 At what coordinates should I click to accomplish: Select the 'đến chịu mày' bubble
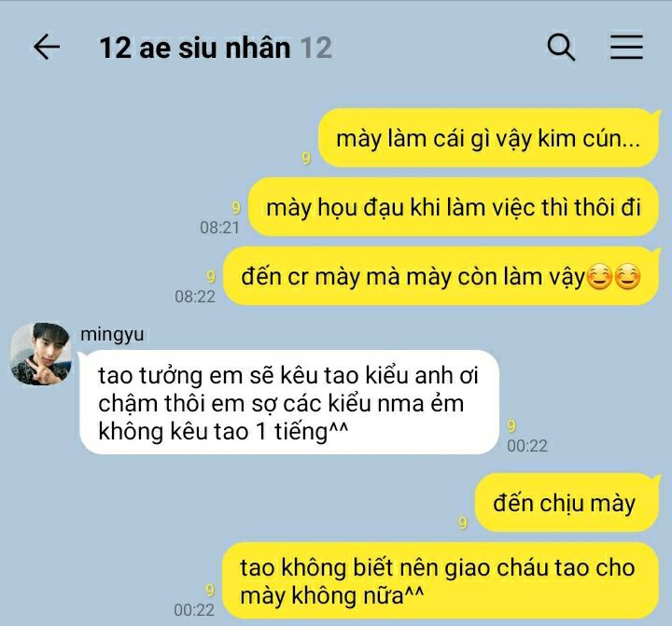click(x=567, y=503)
